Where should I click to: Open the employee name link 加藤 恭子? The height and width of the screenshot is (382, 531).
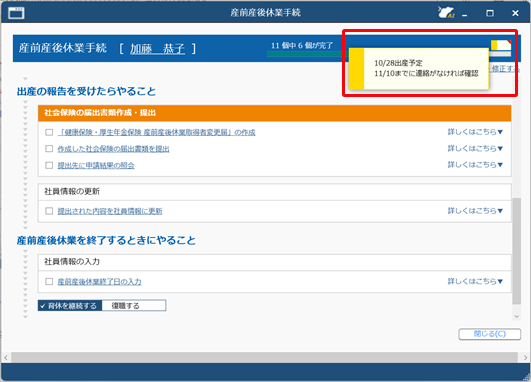pyautogui.click(x=157, y=49)
